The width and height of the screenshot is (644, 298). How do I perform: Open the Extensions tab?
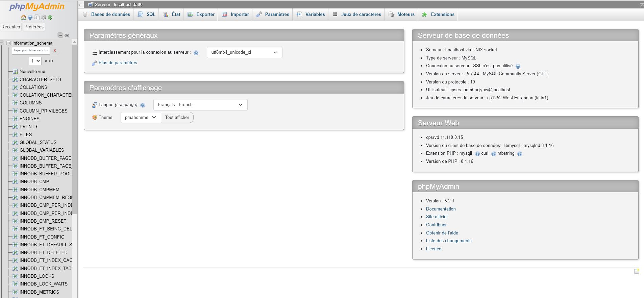(x=438, y=14)
